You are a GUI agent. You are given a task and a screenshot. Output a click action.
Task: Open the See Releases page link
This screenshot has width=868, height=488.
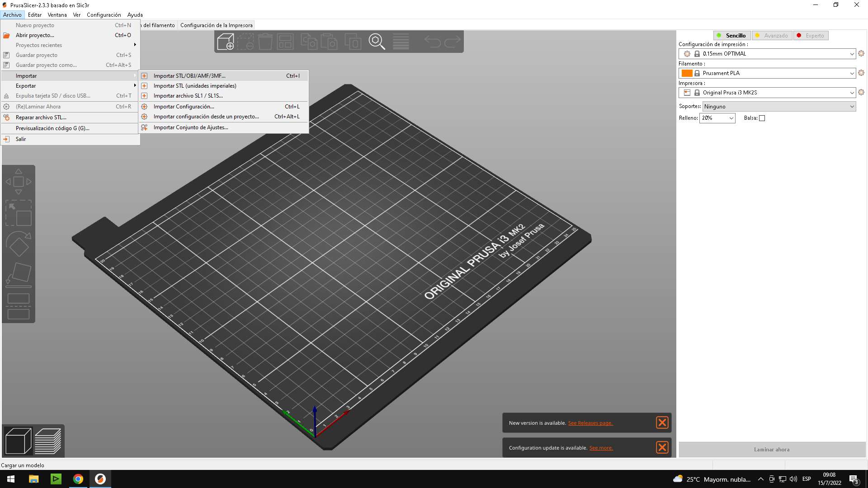(590, 423)
